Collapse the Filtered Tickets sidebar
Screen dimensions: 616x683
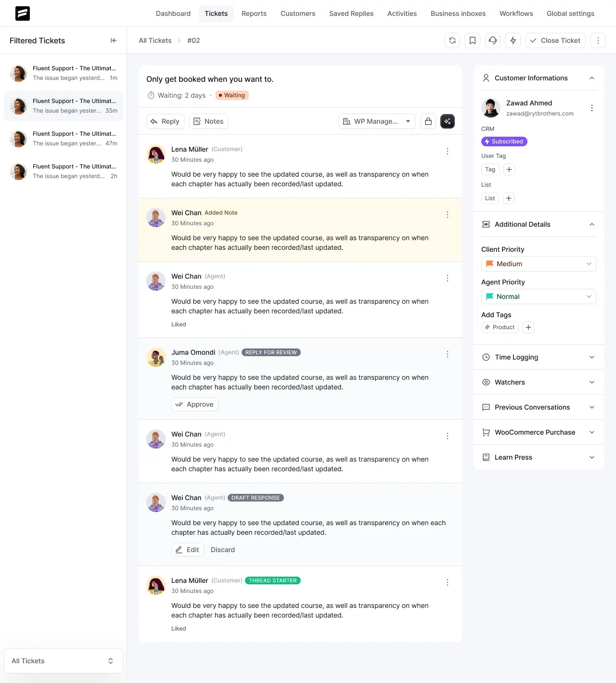pyautogui.click(x=114, y=40)
